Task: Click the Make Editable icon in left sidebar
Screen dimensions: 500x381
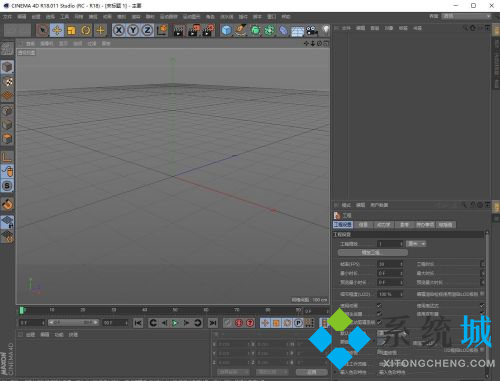Action: pyautogui.click(x=7, y=49)
